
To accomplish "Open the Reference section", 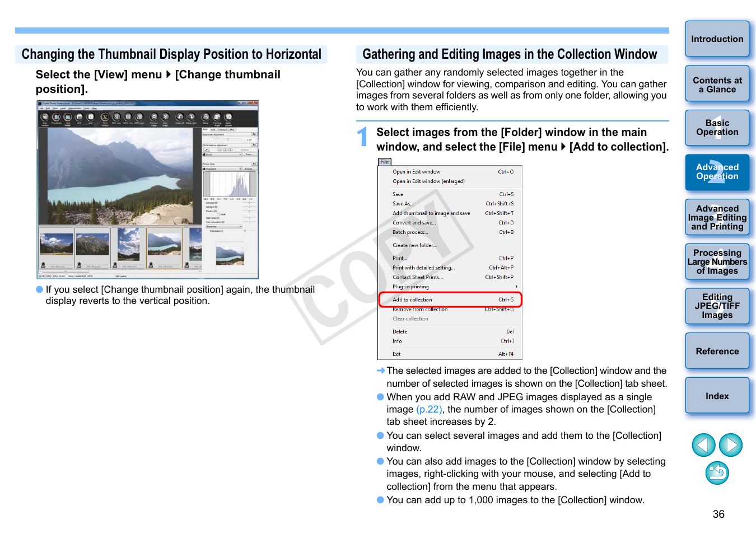I will [x=717, y=351].
